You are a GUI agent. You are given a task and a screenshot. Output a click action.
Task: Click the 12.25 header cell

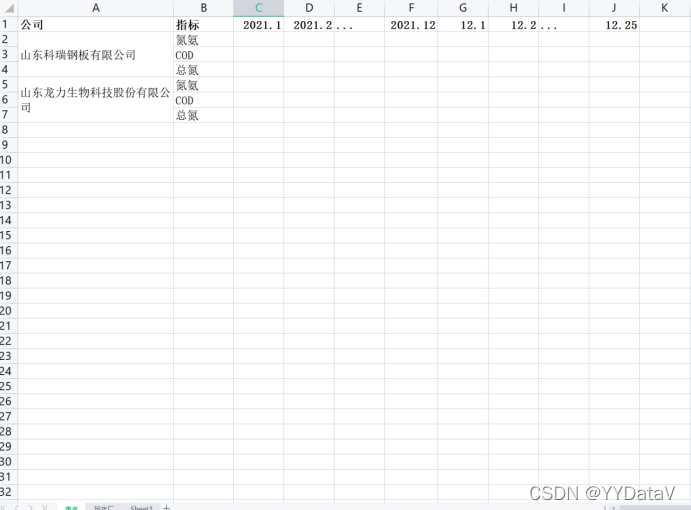614,25
